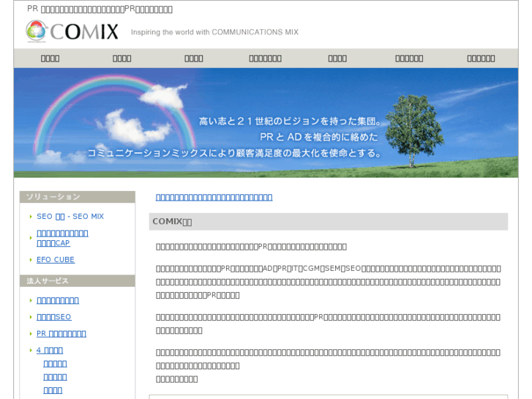Image resolution: width=532 pixels, height=399 pixels.
Task: Open the sidebar link ending in SEO under 法人サービス
Action: pos(54,317)
